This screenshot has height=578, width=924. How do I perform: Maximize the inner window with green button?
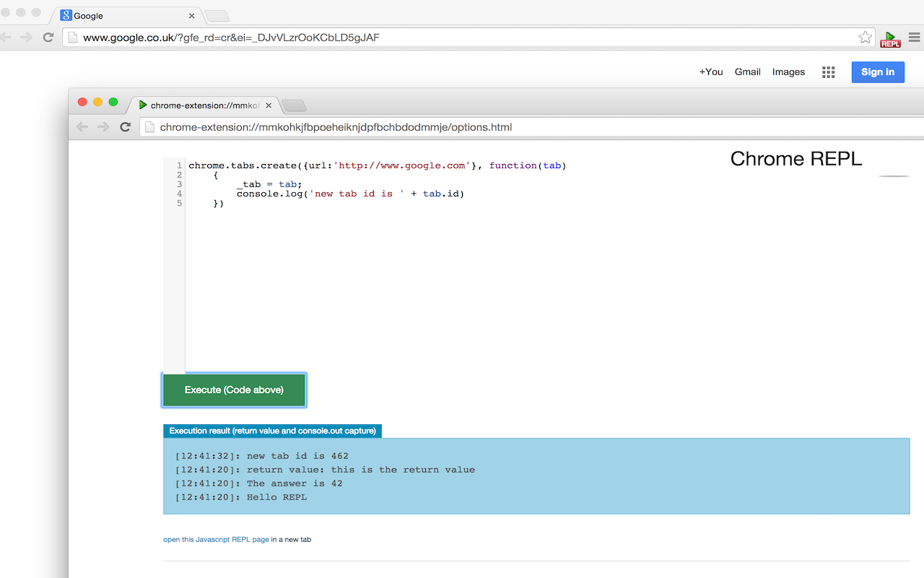click(x=113, y=103)
